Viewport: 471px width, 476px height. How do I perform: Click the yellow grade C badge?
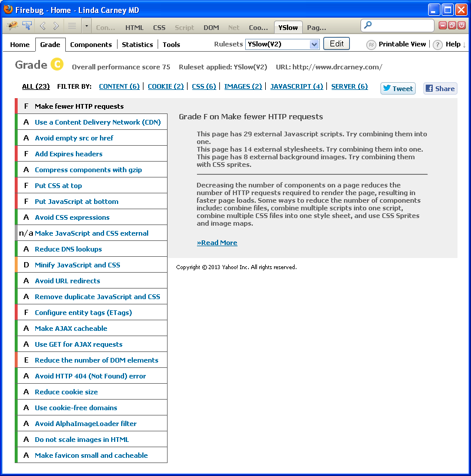pyautogui.click(x=57, y=64)
